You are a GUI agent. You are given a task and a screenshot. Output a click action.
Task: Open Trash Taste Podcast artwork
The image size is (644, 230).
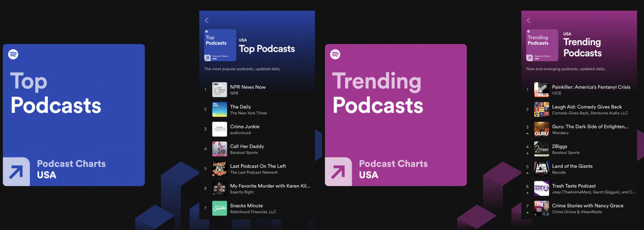click(x=541, y=189)
